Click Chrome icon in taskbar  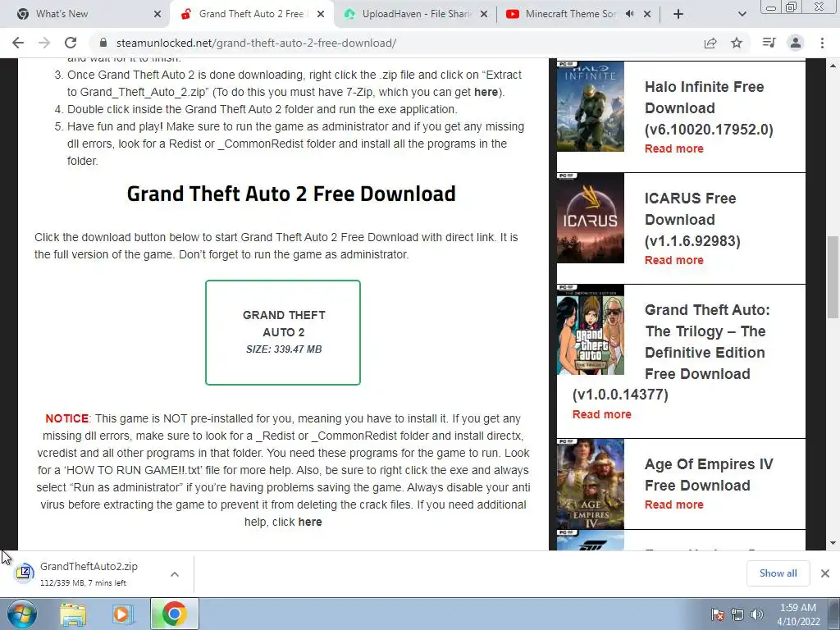[x=174, y=614]
